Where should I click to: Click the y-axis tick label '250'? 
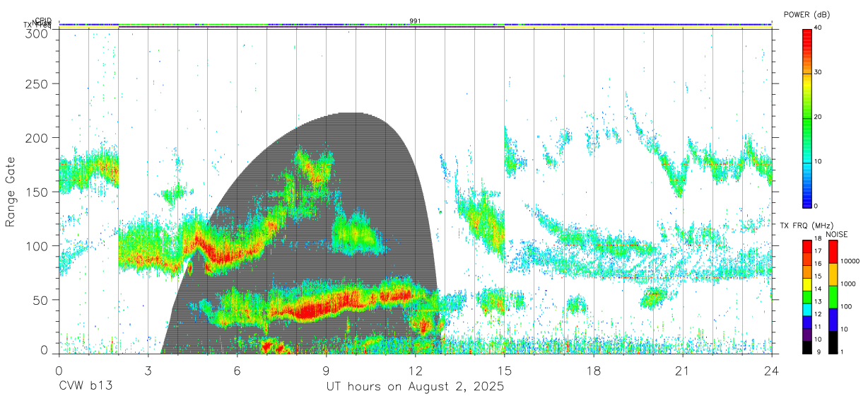[x=37, y=83]
